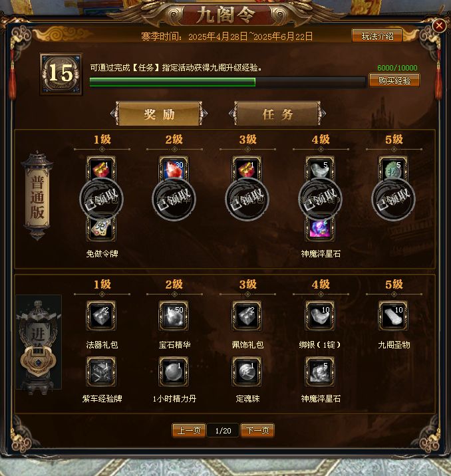Click the locked 进阶版 lantern emblem
The width and height of the screenshot is (451, 476).
click(39, 344)
